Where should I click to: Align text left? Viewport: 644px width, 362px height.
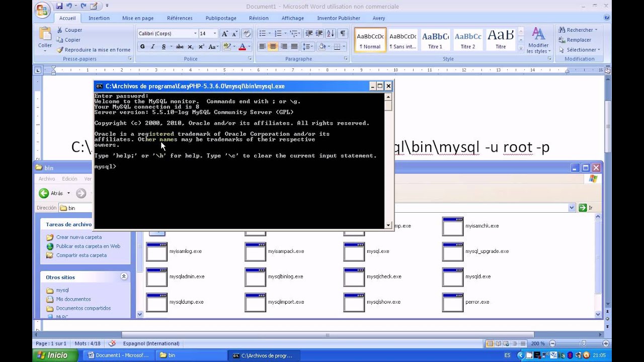pyautogui.click(x=262, y=47)
